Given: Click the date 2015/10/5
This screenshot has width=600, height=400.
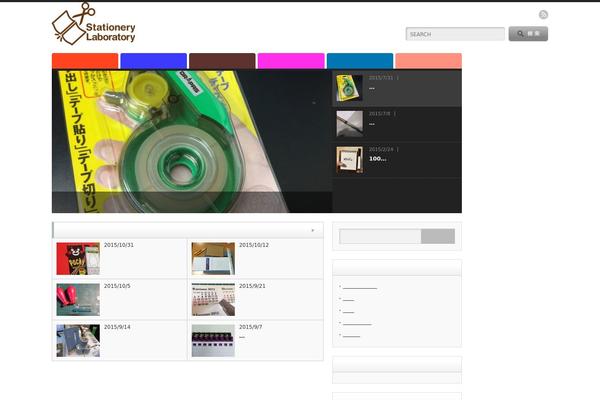Looking at the screenshot, I should click(117, 286).
